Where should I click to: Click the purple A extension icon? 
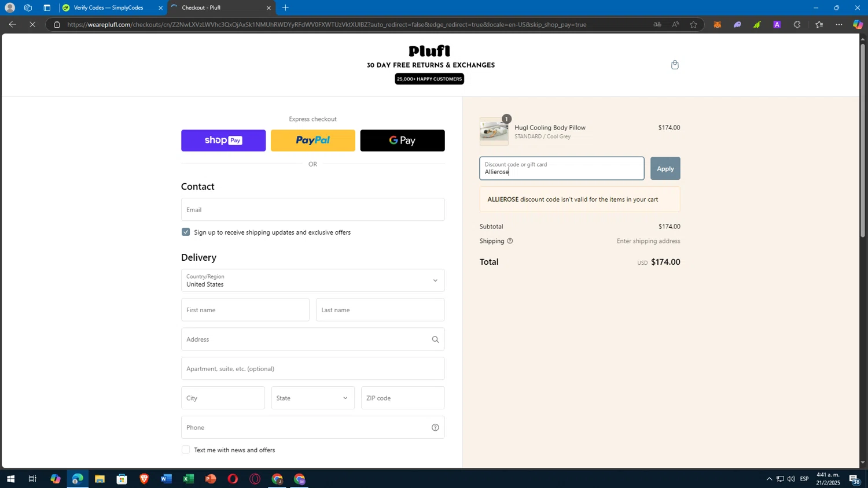(777, 24)
